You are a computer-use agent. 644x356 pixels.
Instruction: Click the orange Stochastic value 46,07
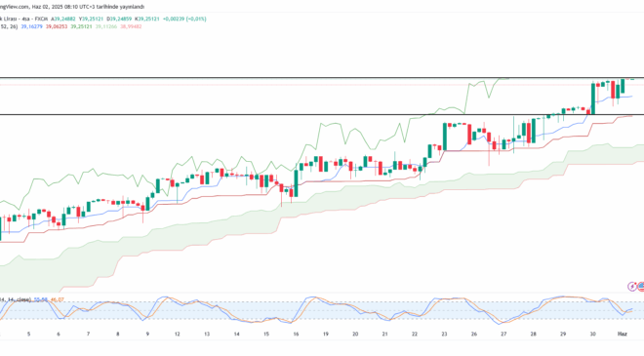click(x=58, y=299)
